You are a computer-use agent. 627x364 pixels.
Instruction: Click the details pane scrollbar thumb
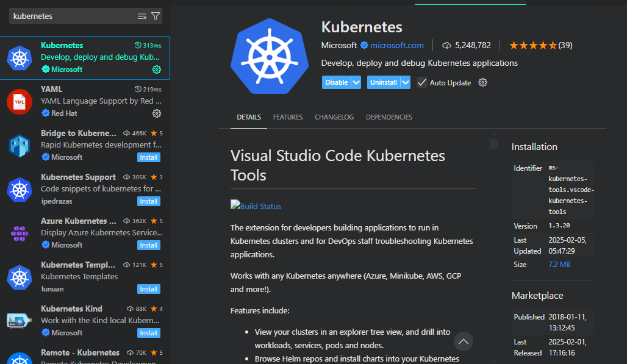493,144
